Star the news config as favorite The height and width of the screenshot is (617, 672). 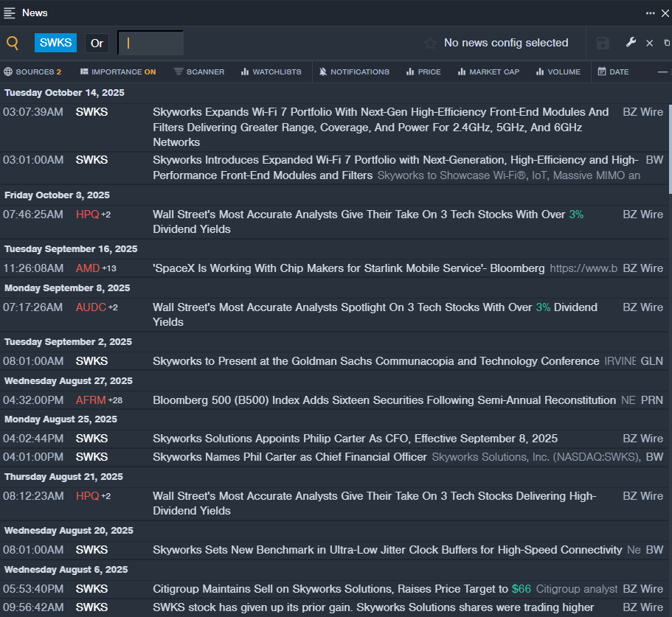(x=430, y=43)
